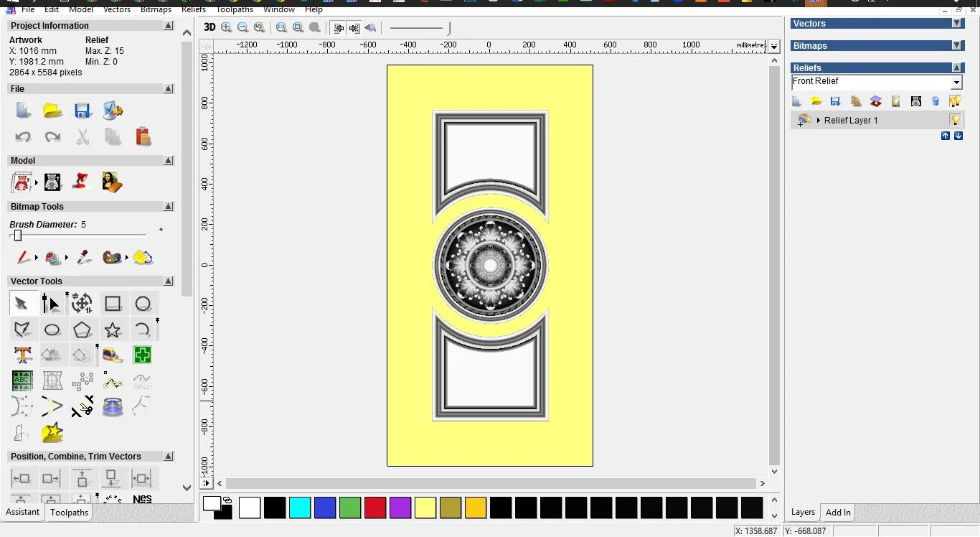The width and height of the screenshot is (980, 537).
Task: Toggle visibility bulb for Relief Layer 1
Action: 955,120
